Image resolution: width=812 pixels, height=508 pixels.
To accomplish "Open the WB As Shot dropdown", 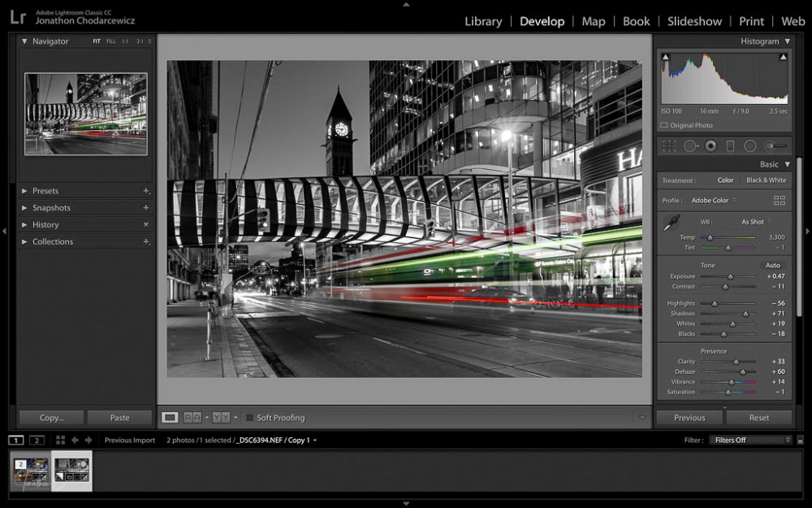I will (755, 221).
